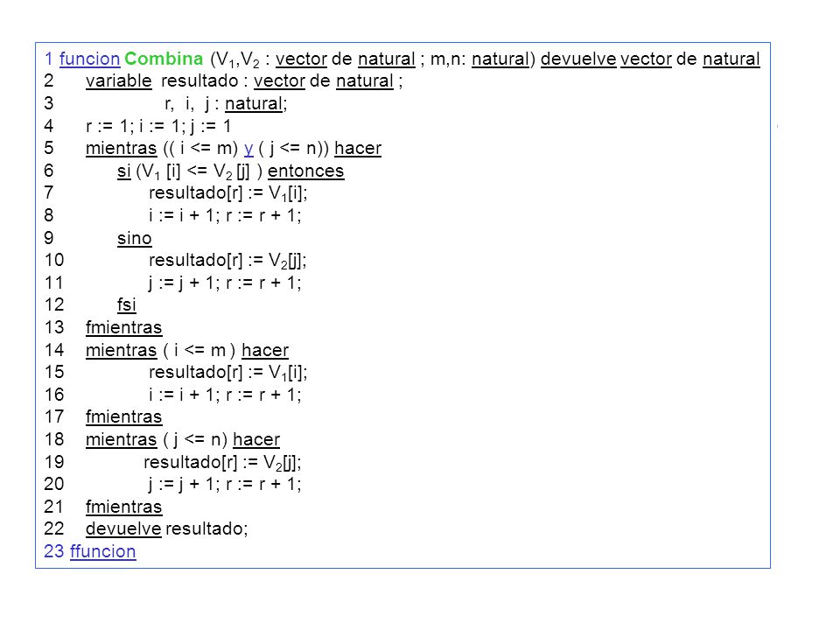840x630 pixels.
Task: Click the 'funcion' keyword link on line 1
Action: 89,59
